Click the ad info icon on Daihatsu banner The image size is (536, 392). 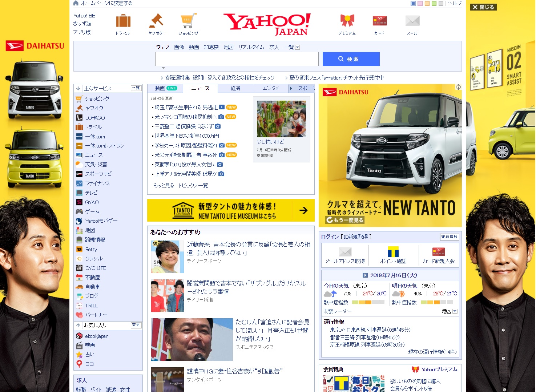(458, 87)
